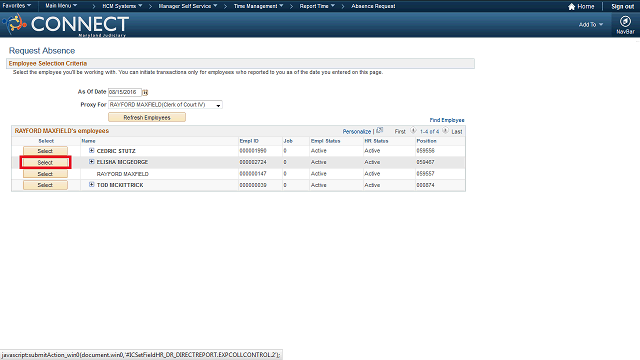Click the Find Employee link

[447, 120]
